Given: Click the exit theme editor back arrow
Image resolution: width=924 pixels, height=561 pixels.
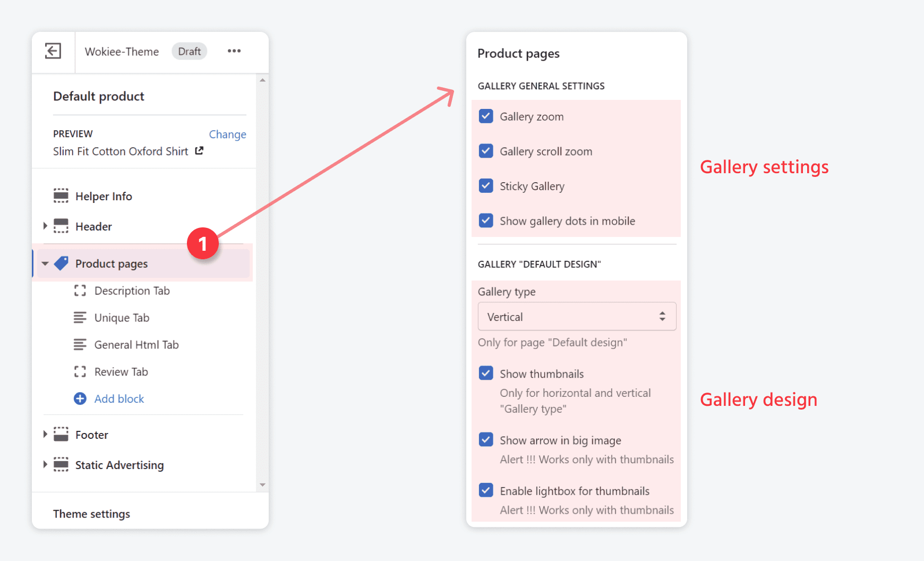Looking at the screenshot, I should (x=53, y=51).
